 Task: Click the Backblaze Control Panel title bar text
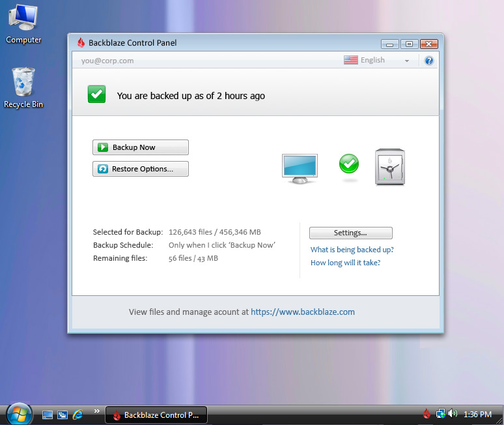click(132, 43)
